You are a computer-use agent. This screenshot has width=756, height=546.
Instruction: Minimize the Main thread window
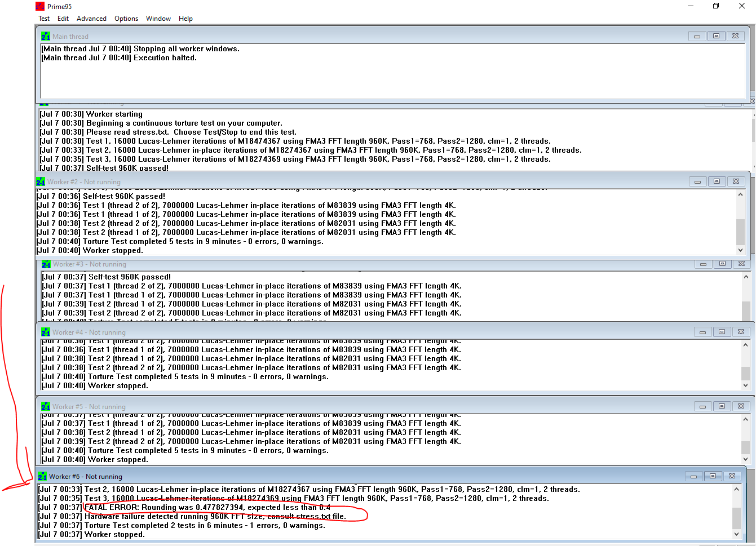697,36
